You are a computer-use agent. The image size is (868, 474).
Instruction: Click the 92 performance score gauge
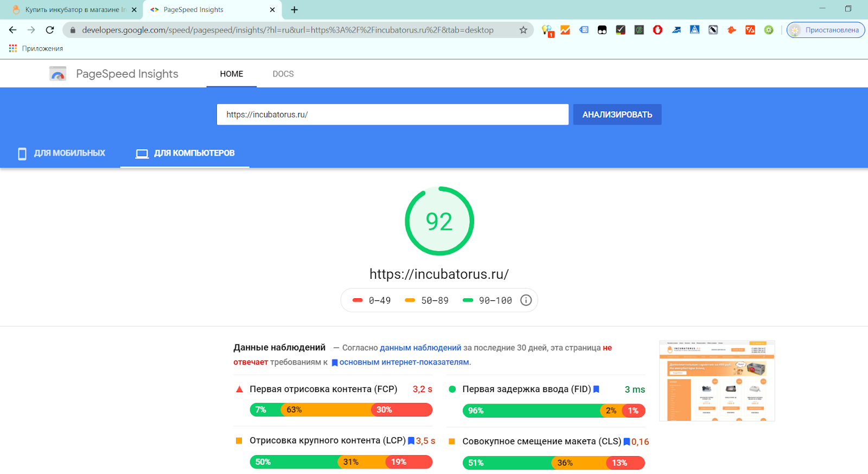[x=439, y=221]
